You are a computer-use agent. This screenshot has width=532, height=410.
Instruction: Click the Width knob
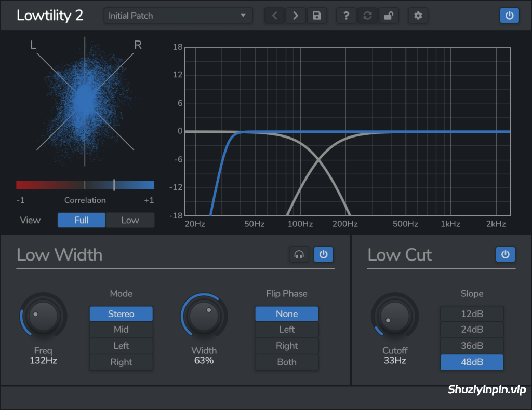click(x=204, y=316)
